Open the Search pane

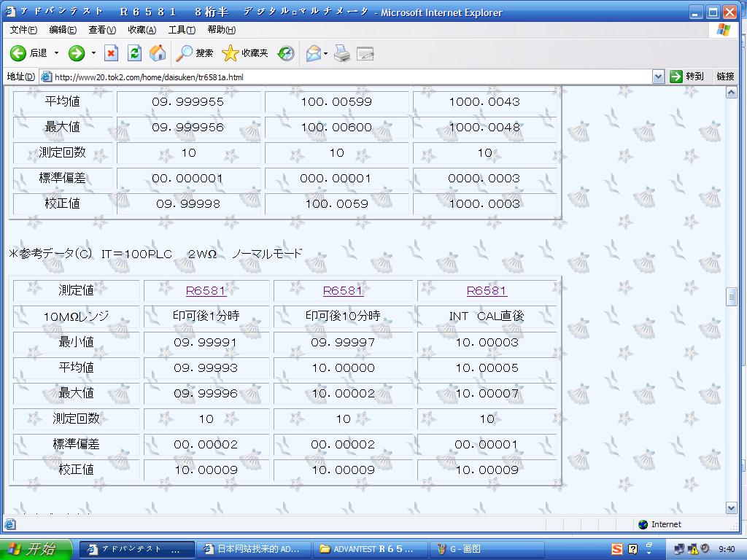click(194, 53)
